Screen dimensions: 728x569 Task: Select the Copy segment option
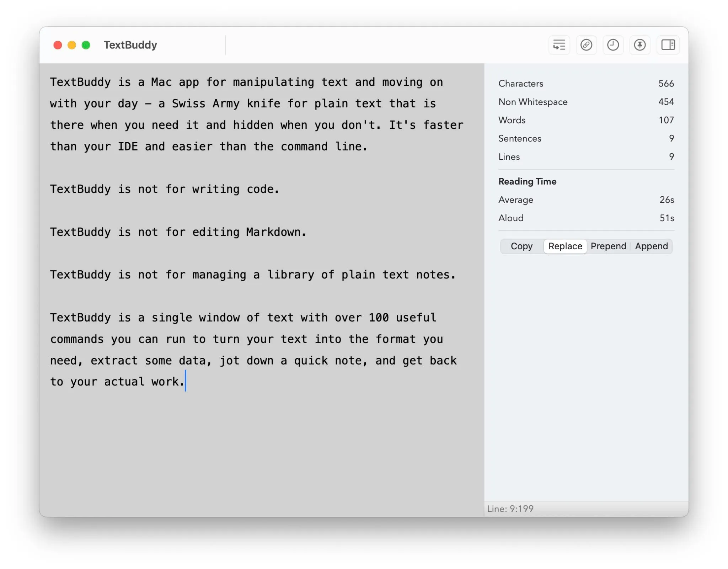(521, 246)
